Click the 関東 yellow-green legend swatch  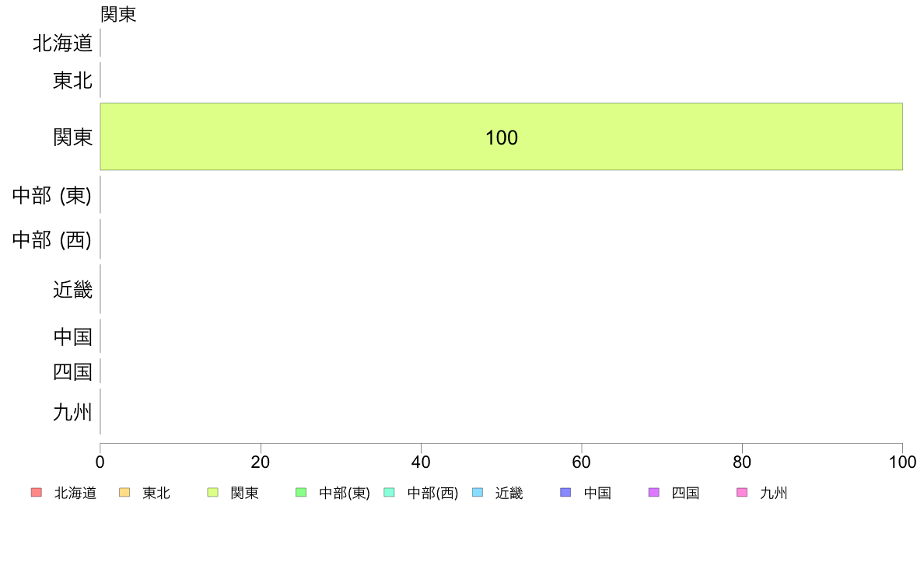click(x=213, y=493)
